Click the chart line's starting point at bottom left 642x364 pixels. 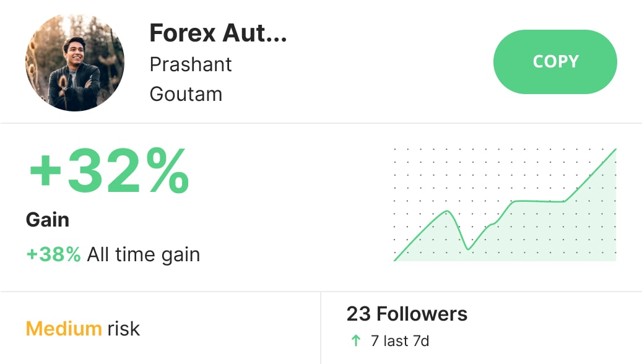(395, 260)
